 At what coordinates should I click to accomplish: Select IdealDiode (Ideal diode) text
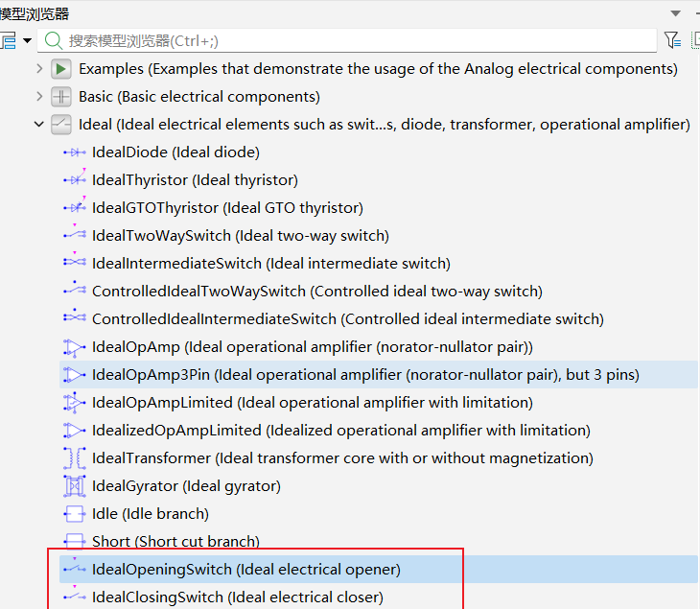point(175,152)
